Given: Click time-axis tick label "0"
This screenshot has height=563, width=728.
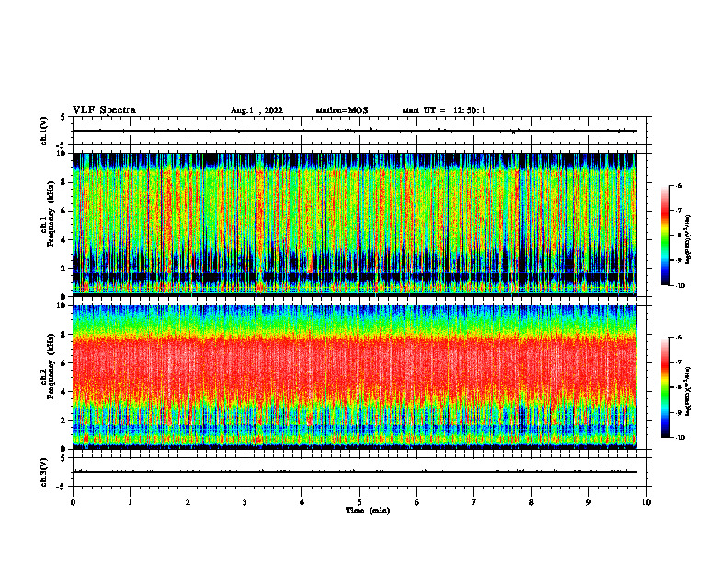Looking at the screenshot, I should point(73,502).
